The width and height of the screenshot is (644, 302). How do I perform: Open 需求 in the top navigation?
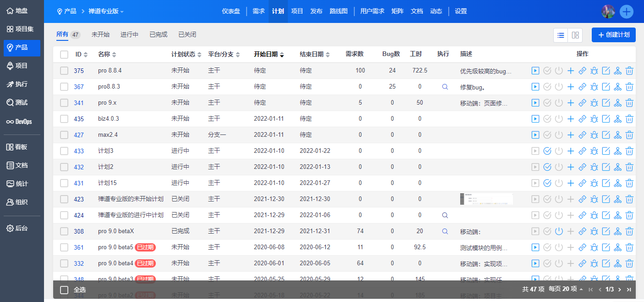point(259,11)
